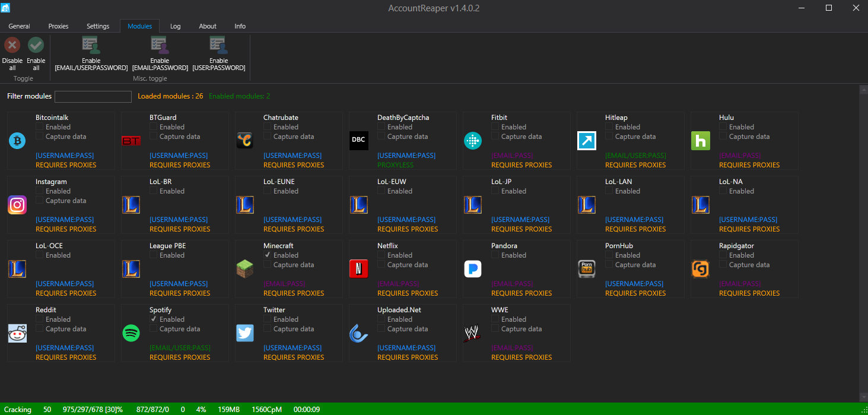Click the PornHub module icon

[x=587, y=269]
